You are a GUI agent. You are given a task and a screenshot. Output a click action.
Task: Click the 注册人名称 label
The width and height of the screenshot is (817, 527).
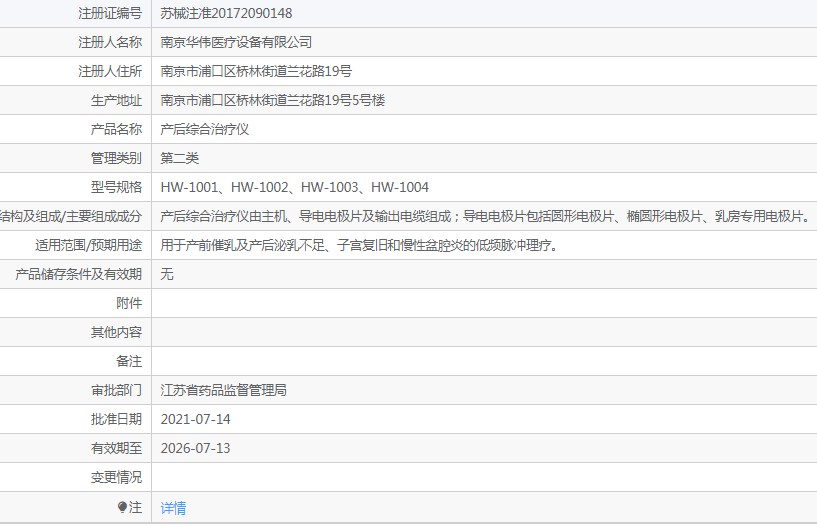click(x=110, y=42)
